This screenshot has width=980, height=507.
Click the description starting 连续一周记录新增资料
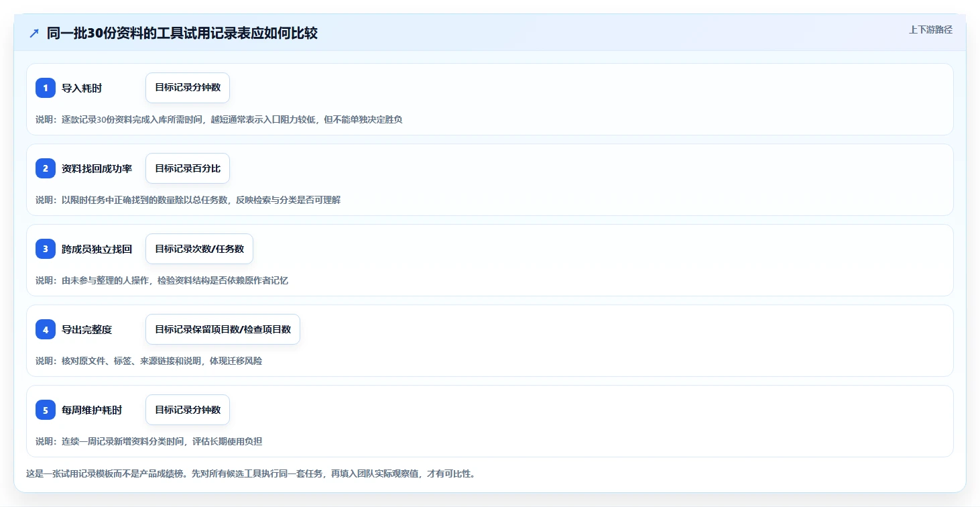click(149, 441)
